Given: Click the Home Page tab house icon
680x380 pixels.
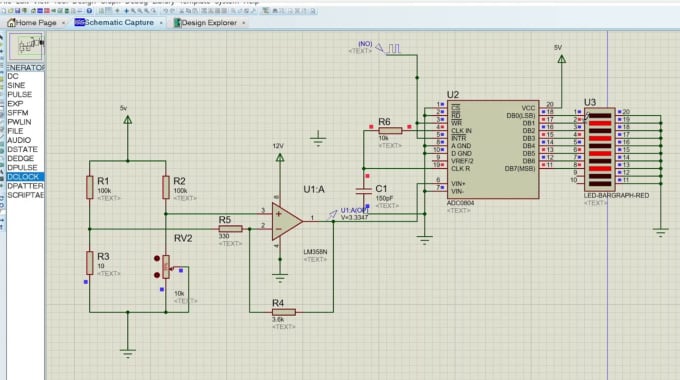Looking at the screenshot, I should click(11, 23).
